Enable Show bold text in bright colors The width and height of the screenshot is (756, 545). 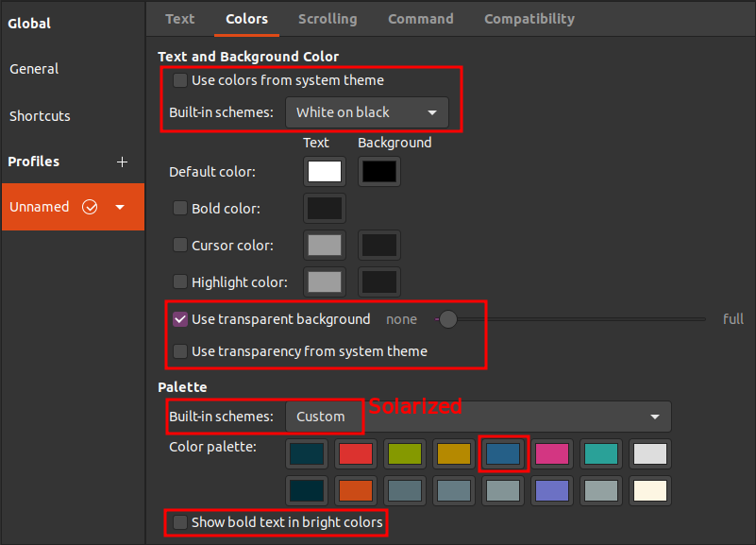pos(180,521)
